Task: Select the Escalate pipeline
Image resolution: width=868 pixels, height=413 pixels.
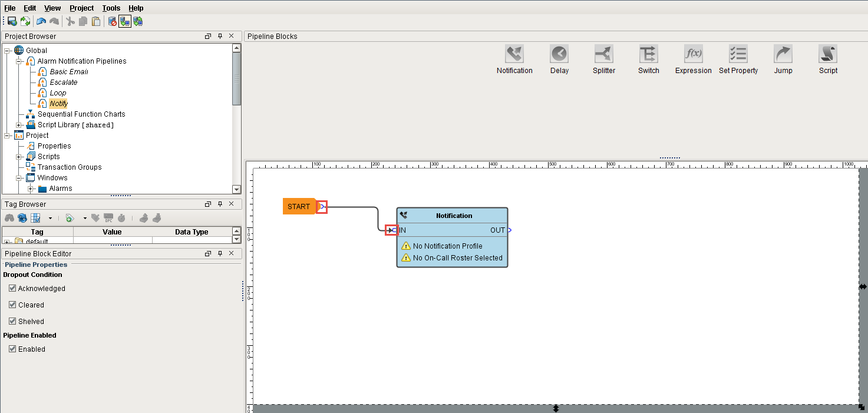Action: click(62, 82)
